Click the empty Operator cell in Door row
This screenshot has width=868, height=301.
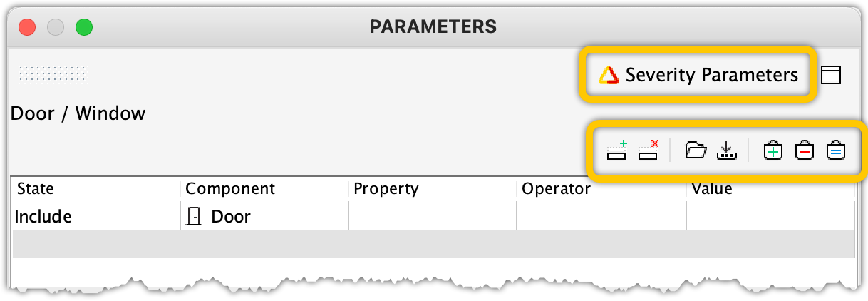point(600,216)
